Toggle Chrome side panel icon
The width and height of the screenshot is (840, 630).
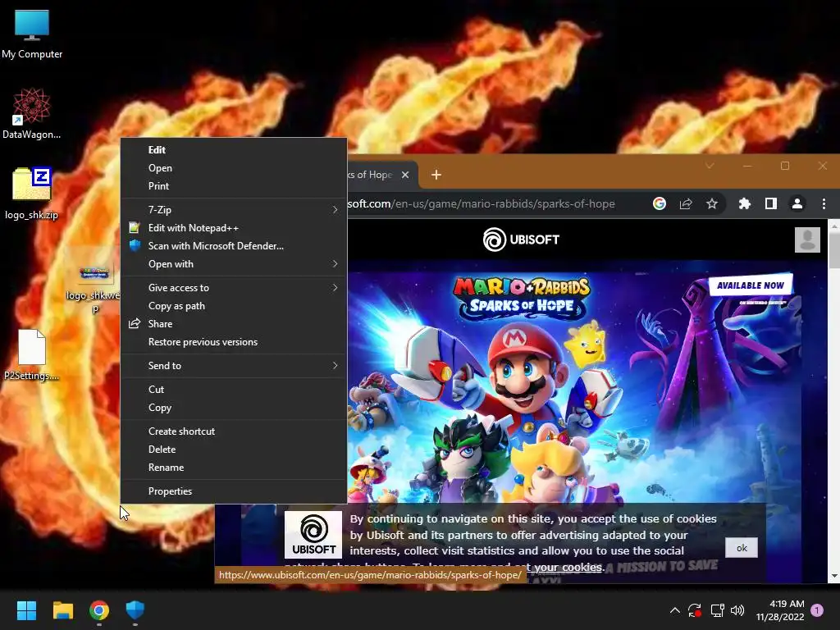point(771,203)
